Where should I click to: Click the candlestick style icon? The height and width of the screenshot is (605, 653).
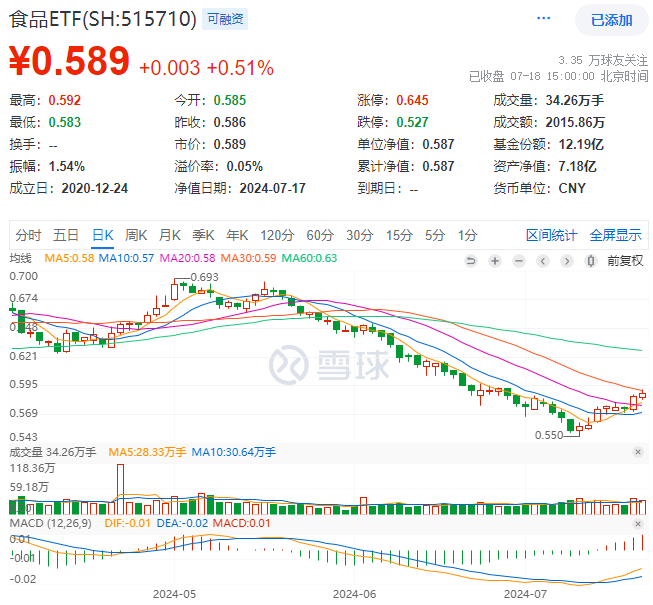[590, 261]
